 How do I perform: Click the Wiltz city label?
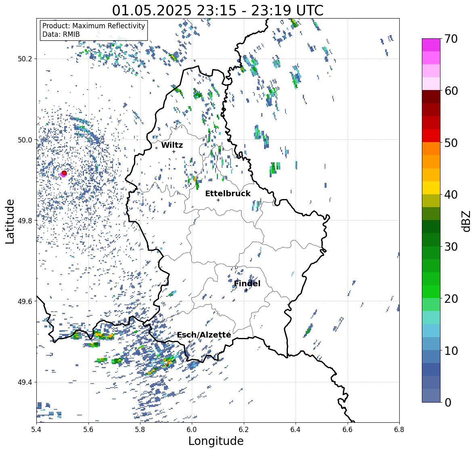(x=172, y=145)
